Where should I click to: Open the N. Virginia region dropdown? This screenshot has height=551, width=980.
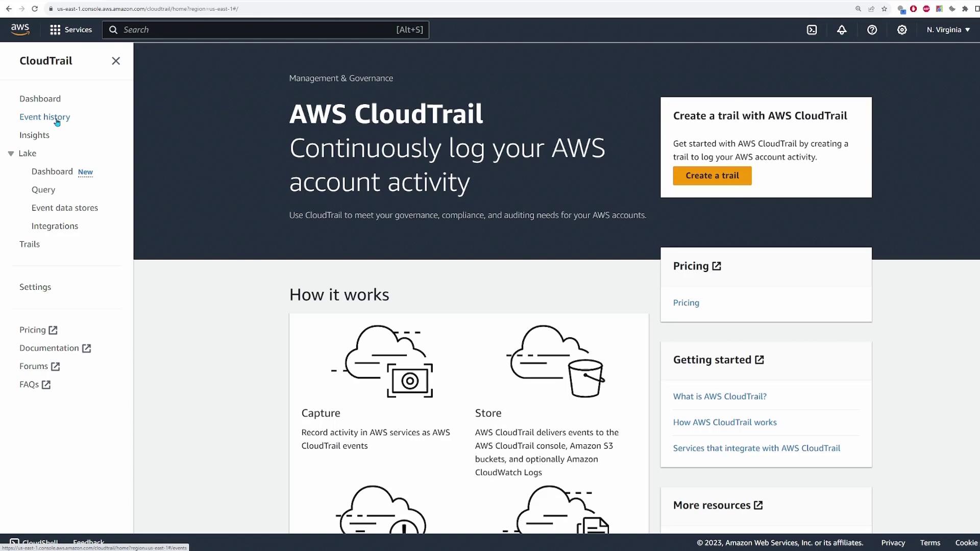tap(948, 30)
